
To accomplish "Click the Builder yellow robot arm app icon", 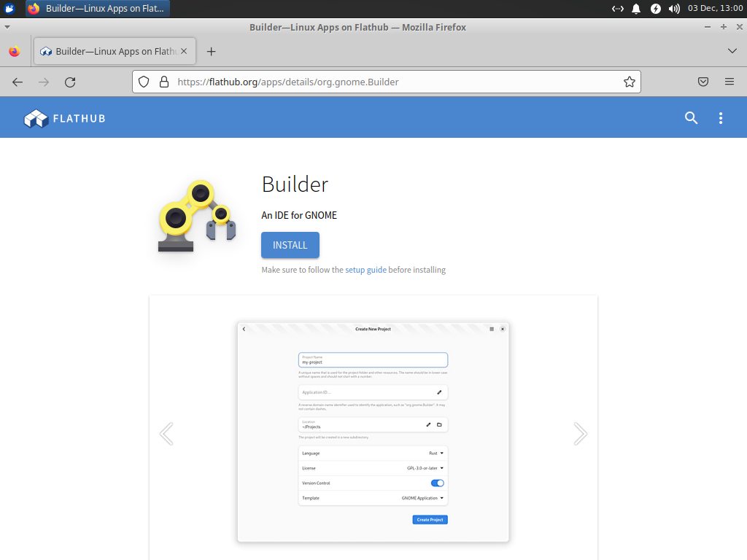I will pos(196,217).
